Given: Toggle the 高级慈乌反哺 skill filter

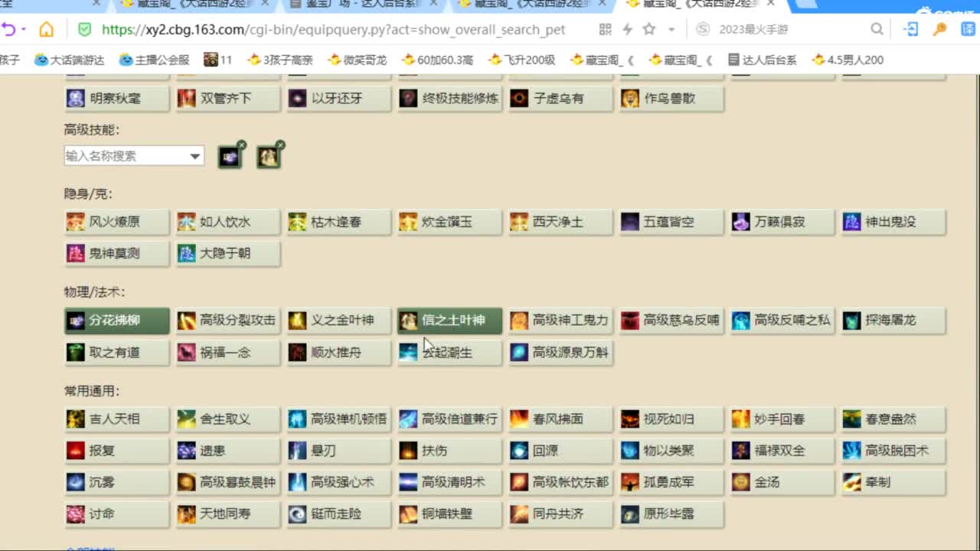Looking at the screenshot, I should coord(671,321).
